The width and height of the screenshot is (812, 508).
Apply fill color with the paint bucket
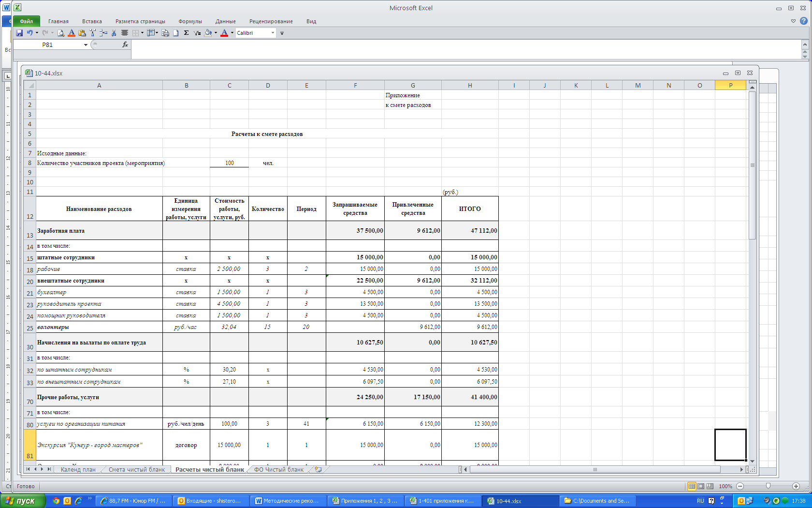(x=208, y=33)
